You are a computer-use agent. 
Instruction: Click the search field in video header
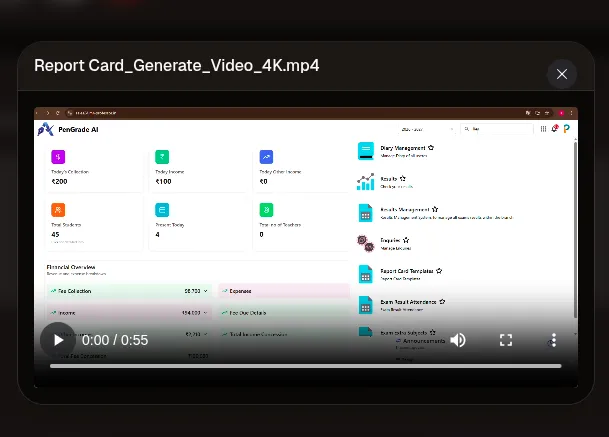(x=497, y=129)
